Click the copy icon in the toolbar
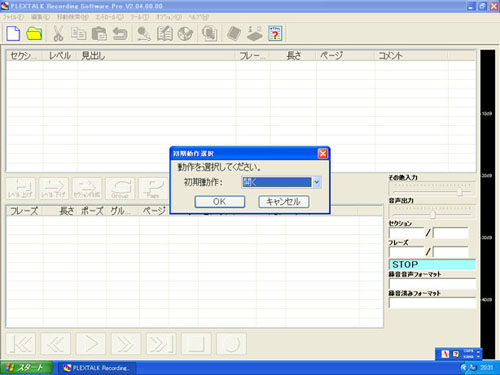This screenshot has width=500, height=375. [x=79, y=34]
